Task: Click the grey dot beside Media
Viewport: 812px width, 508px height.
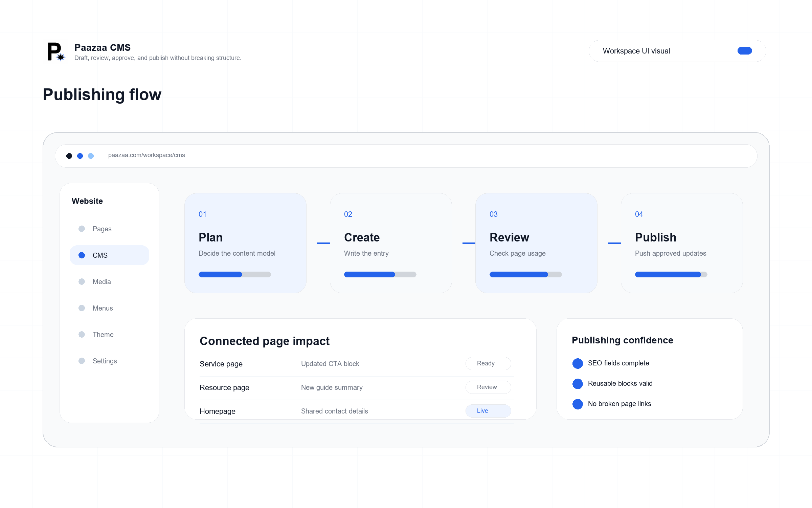Action: (82, 282)
